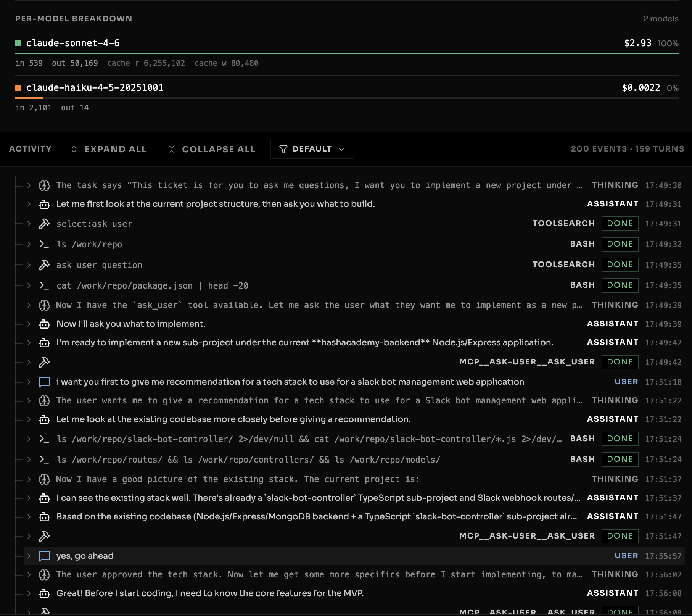Click the hammer icon next to select:ask-user

pos(44,224)
